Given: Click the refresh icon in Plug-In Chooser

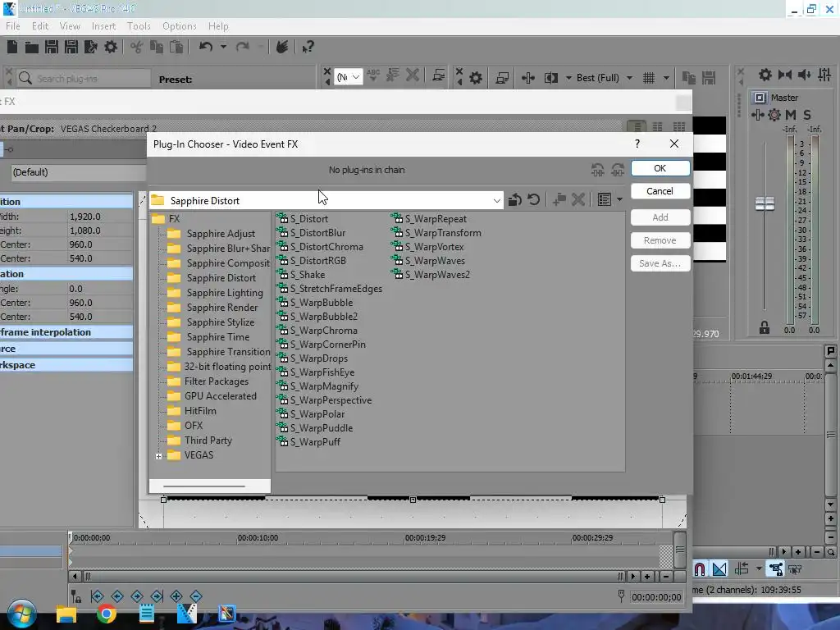Looking at the screenshot, I should (533, 200).
